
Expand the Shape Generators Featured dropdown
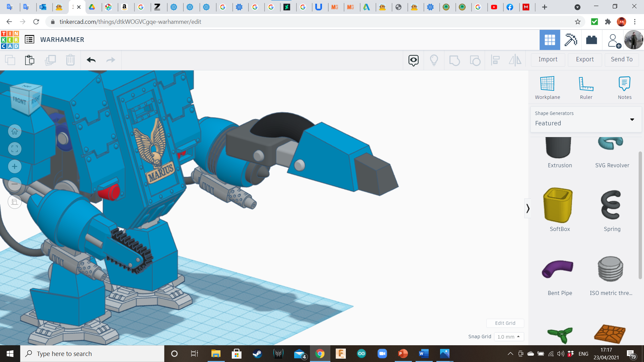pos(586,119)
